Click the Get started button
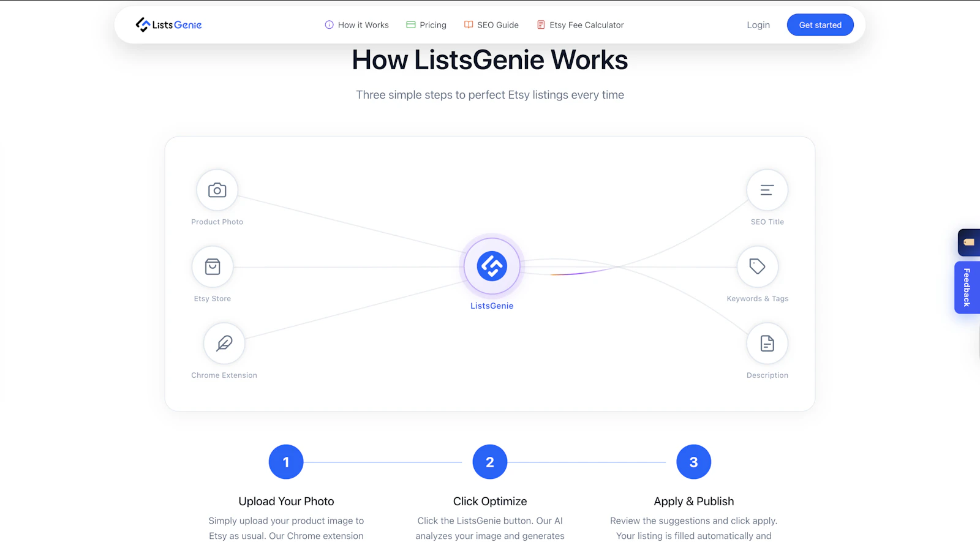 point(820,25)
